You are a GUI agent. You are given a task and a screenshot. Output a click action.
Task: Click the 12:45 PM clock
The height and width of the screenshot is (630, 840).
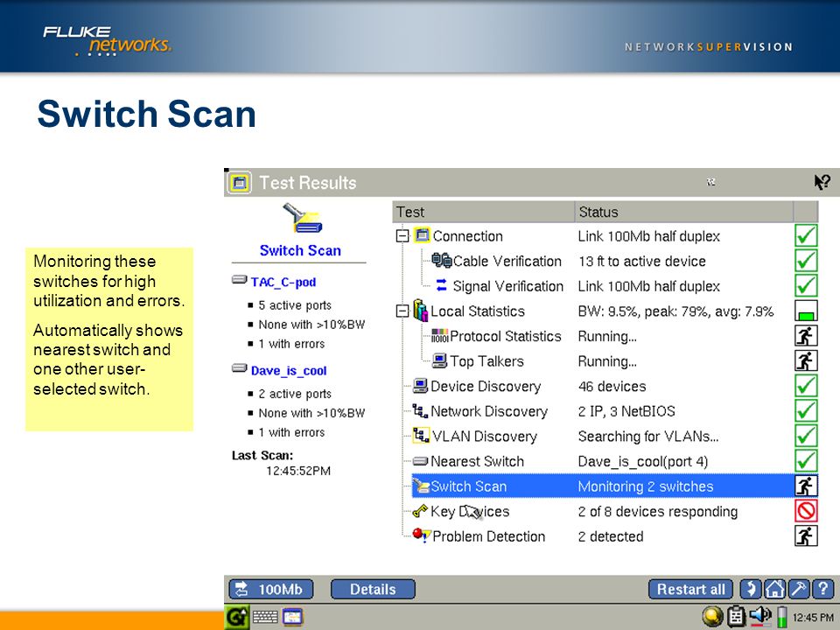(813, 618)
